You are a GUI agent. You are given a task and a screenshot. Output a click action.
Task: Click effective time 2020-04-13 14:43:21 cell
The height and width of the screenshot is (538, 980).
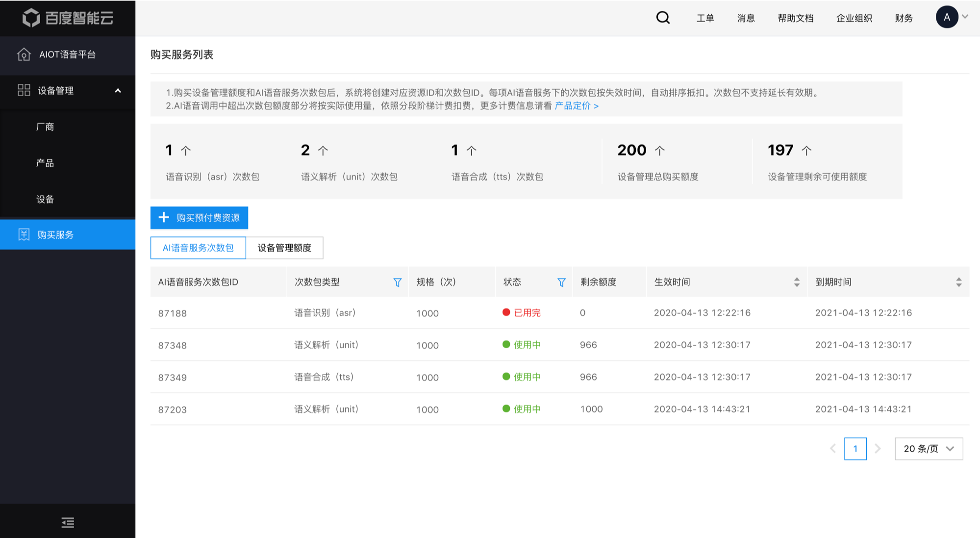(x=702, y=409)
